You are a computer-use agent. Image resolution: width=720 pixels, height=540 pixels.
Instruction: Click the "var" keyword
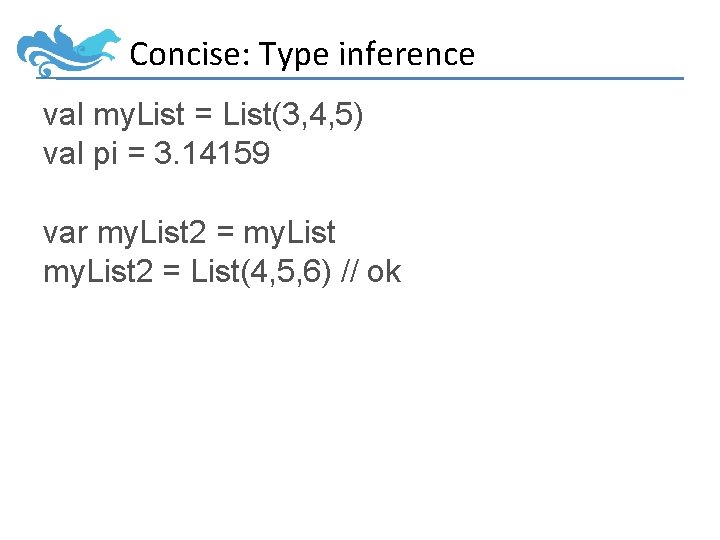point(65,233)
